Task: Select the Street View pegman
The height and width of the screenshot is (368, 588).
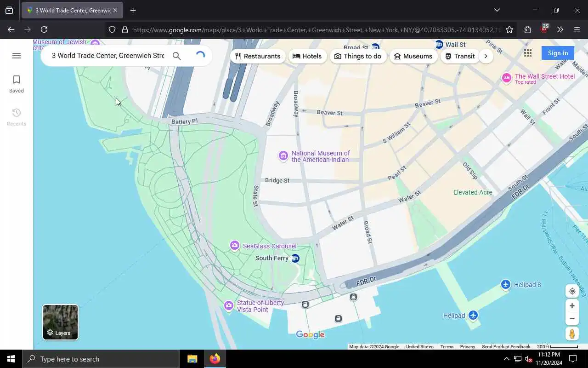Action: pyautogui.click(x=572, y=333)
